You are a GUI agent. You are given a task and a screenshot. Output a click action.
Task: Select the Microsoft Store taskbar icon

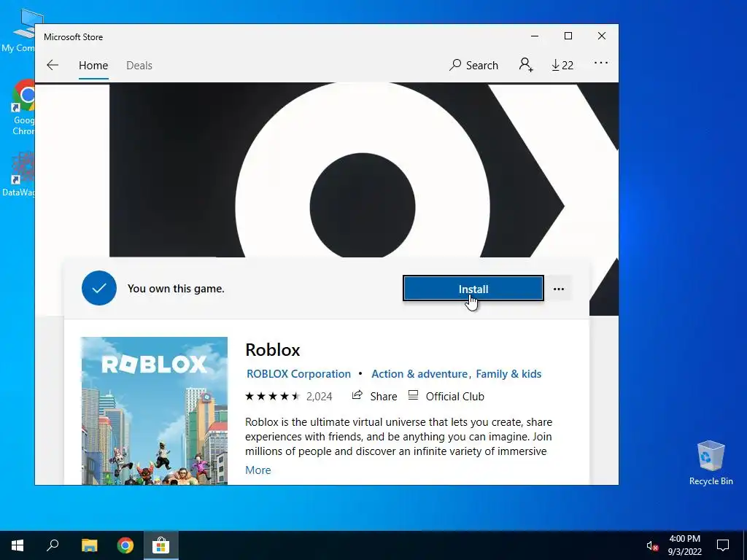(x=161, y=545)
